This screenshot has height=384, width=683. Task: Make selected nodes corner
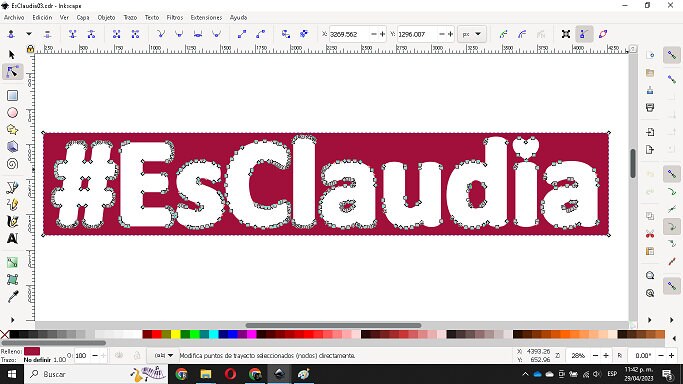161,34
